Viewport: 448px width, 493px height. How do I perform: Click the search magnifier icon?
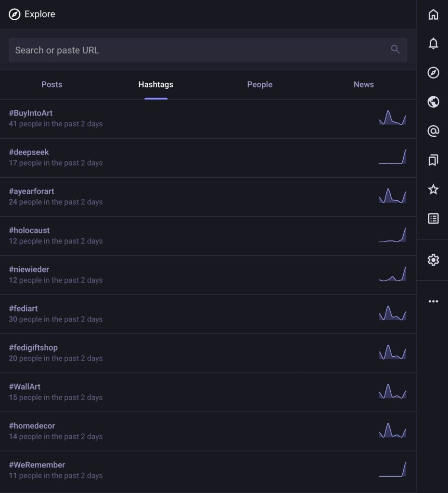tap(395, 50)
